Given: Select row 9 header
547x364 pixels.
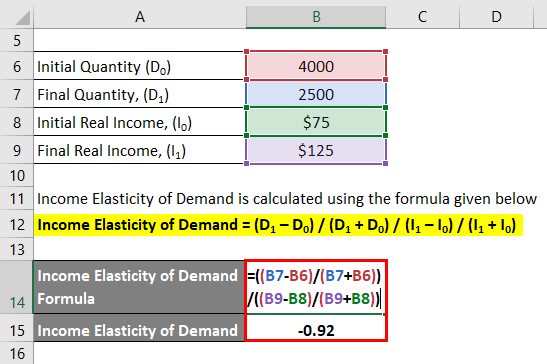Looking at the screenshot, I should [17, 150].
